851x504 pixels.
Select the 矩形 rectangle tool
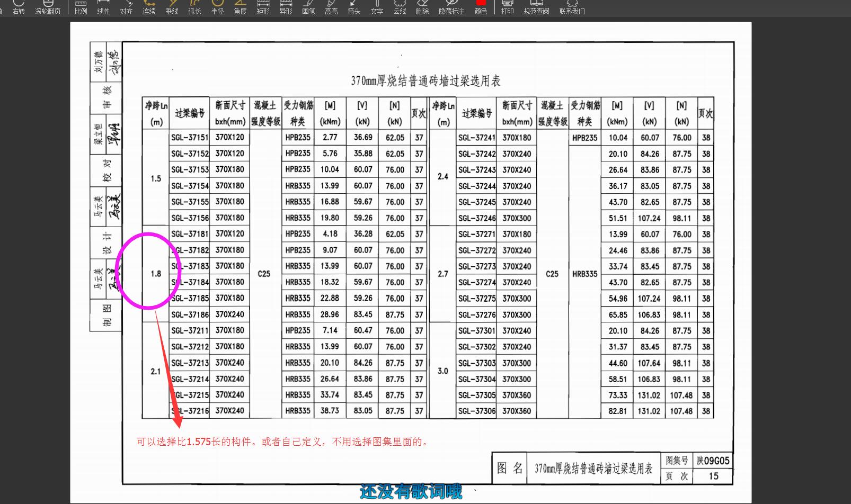(263, 7)
